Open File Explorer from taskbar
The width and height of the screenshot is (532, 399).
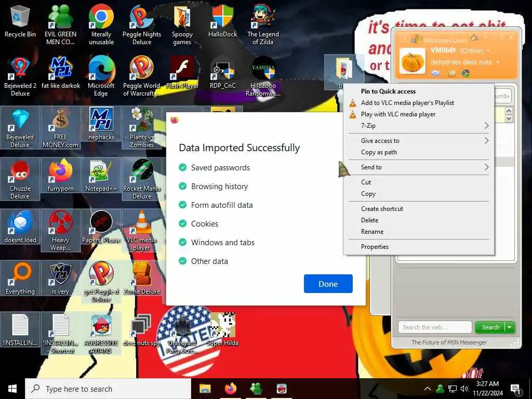click(x=205, y=389)
